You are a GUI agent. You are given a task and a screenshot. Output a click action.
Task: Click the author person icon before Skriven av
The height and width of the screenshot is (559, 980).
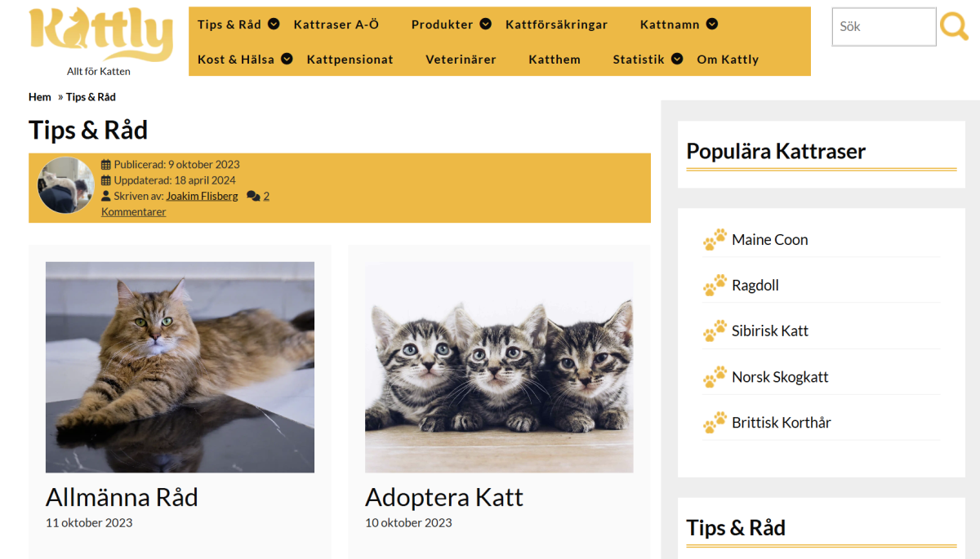tap(105, 196)
